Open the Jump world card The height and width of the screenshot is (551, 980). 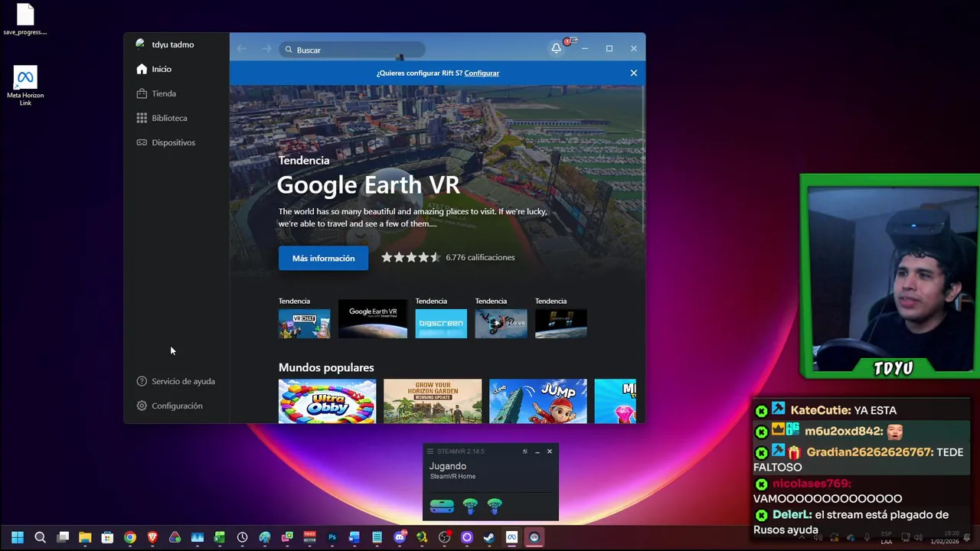point(538,401)
